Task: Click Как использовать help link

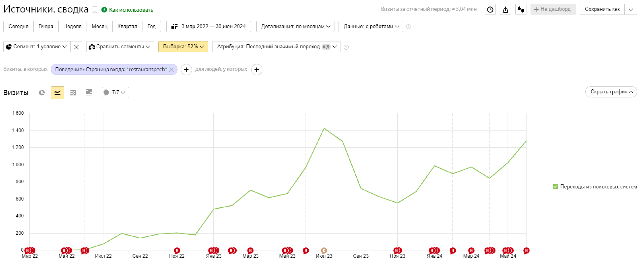Action: (x=131, y=10)
